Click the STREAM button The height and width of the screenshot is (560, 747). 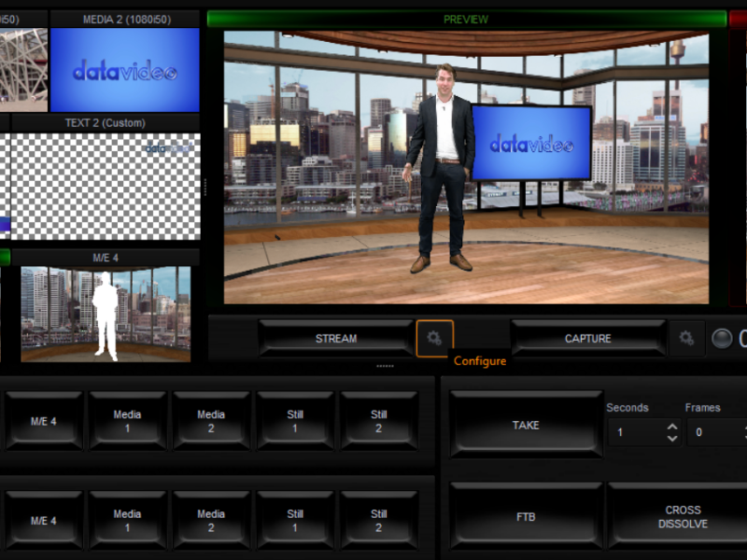click(336, 339)
